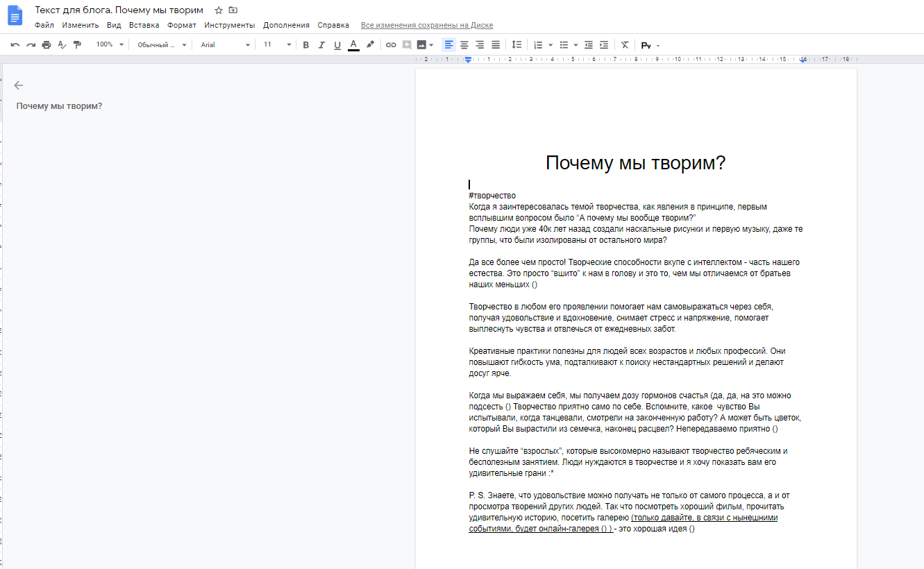Open the Вставка menu
Viewport: 924px width, 569px height.
(x=144, y=25)
